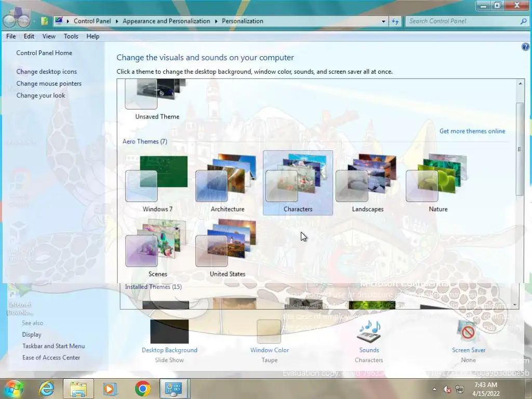Expand the address bar history dropdown
This screenshot has width=532, height=399.
coord(383,21)
